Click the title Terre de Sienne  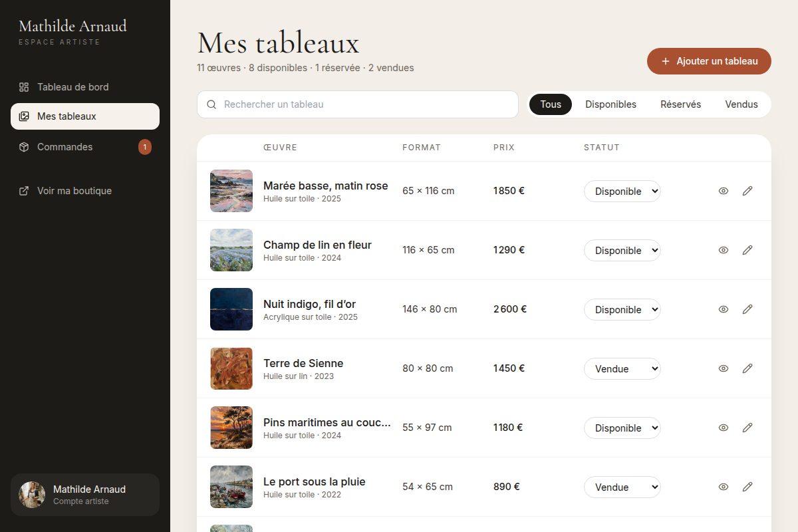click(x=303, y=364)
